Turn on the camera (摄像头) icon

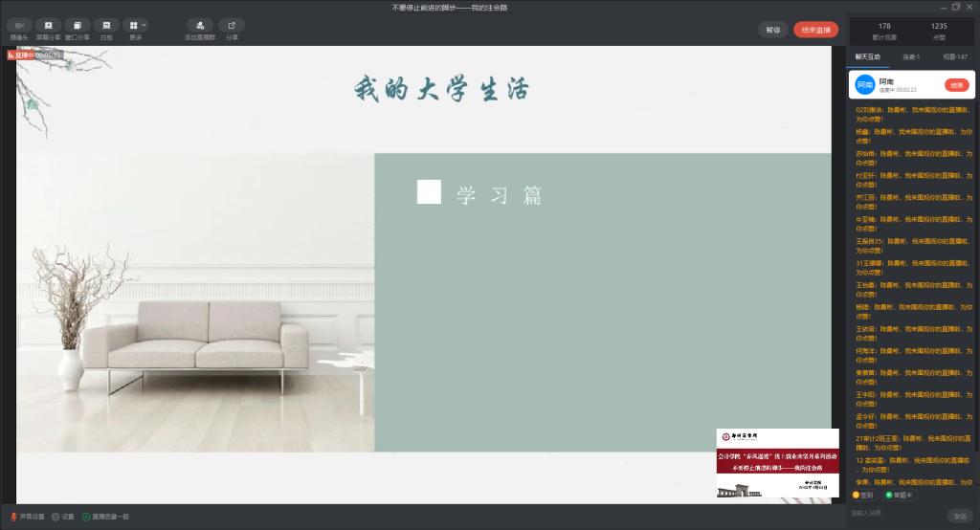pos(19,26)
